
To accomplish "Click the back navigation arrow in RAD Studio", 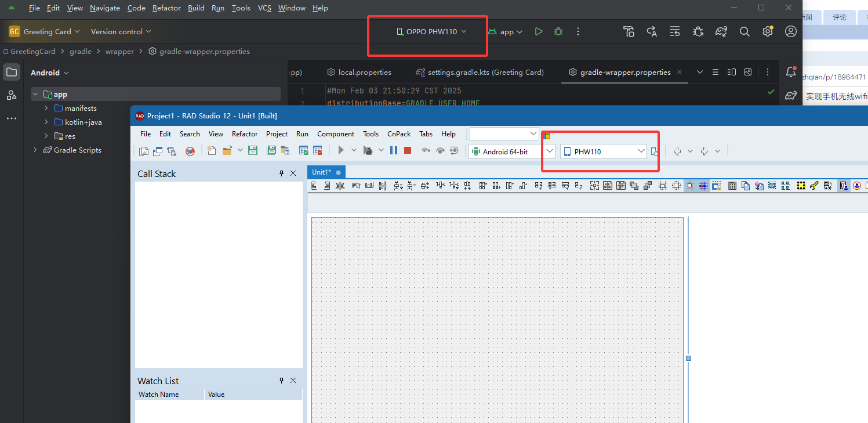I will pos(677,151).
